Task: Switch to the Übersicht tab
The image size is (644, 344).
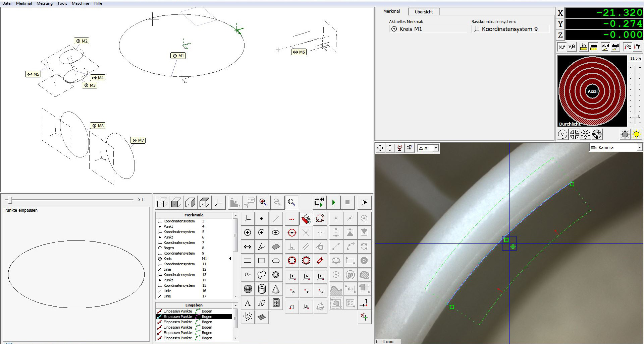Action: (424, 12)
